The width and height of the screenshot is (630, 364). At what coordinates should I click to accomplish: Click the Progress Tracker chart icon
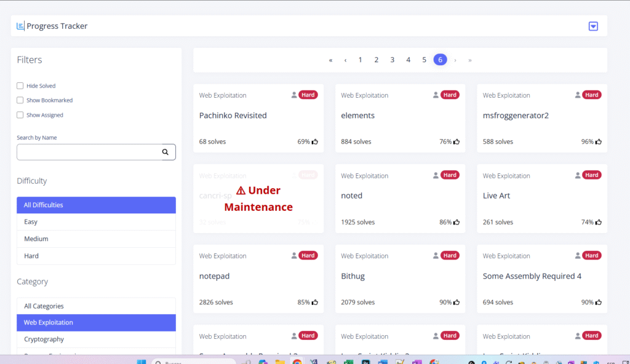20,26
